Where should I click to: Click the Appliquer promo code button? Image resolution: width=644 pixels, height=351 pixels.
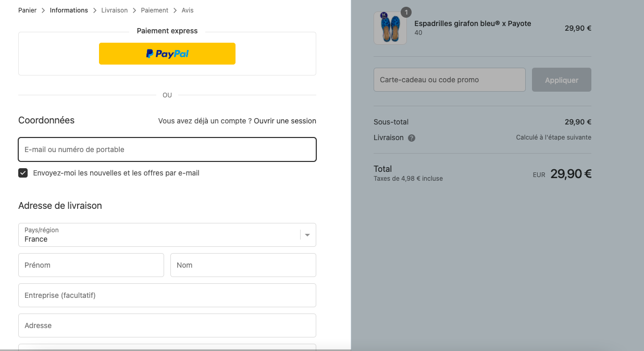(x=562, y=80)
